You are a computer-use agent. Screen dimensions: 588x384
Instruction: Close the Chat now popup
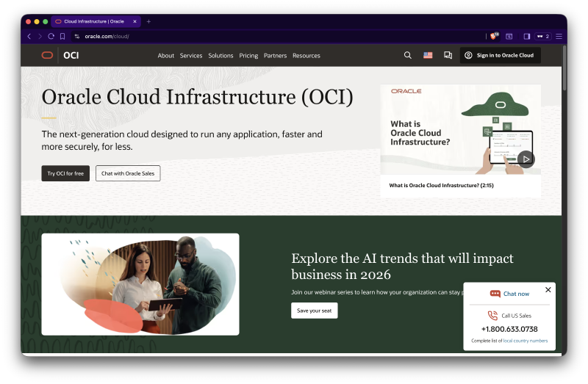pyautogui.click(x=548, y=289)
